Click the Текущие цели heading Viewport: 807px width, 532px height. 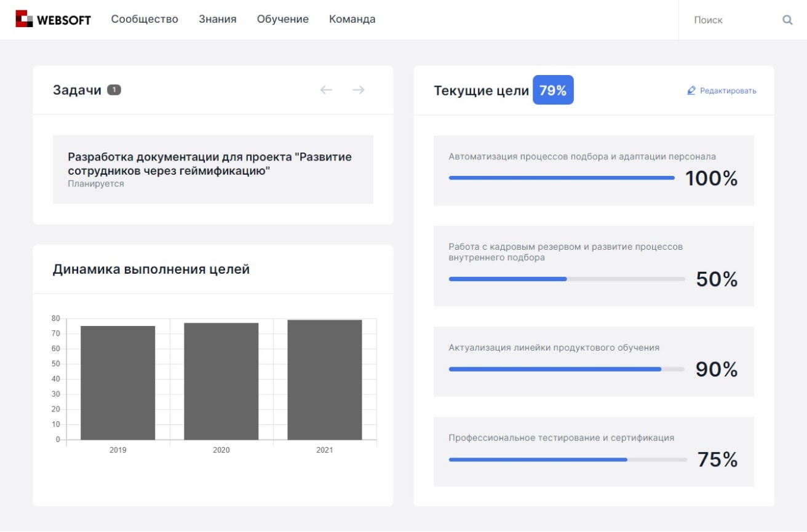(x=482, y=90)
